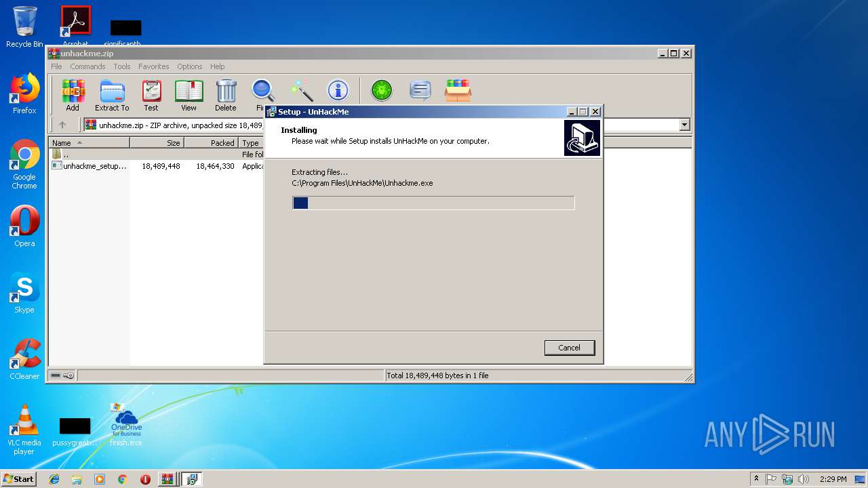
Task: Select unhackme_setup file row
Action: tap(157, 165)
